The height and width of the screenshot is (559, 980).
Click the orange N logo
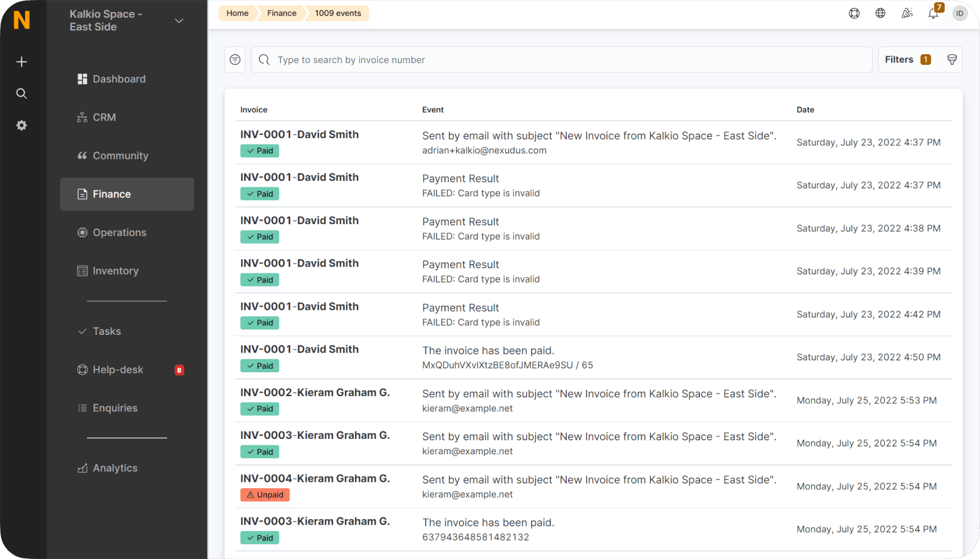point(23,20)
